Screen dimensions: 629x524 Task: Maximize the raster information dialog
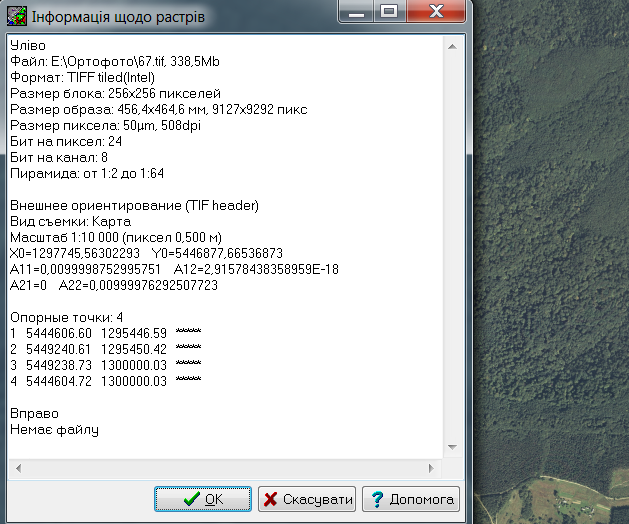click(x=389, y=13)
